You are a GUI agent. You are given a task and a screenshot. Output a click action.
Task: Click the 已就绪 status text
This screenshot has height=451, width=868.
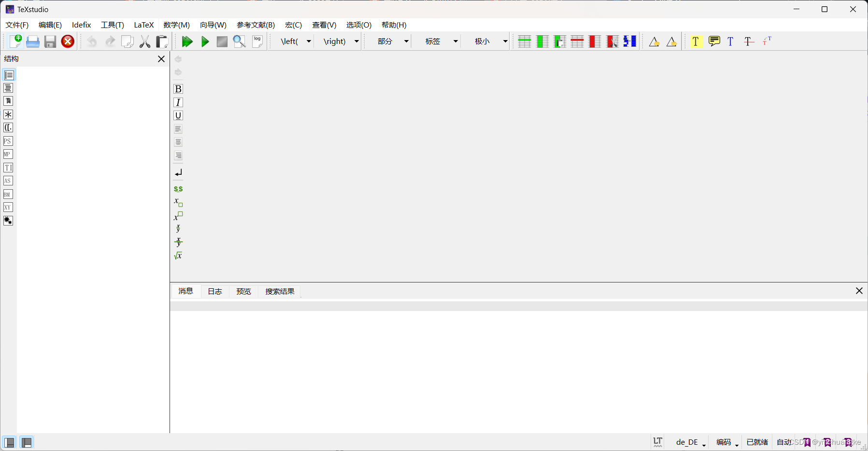[x=757, y=442]
